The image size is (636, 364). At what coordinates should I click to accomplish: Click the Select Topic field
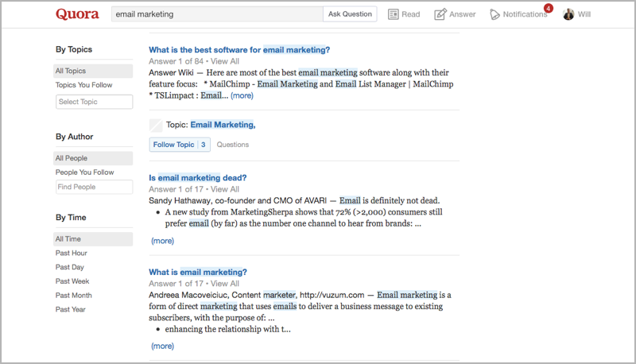pos(94,102)
